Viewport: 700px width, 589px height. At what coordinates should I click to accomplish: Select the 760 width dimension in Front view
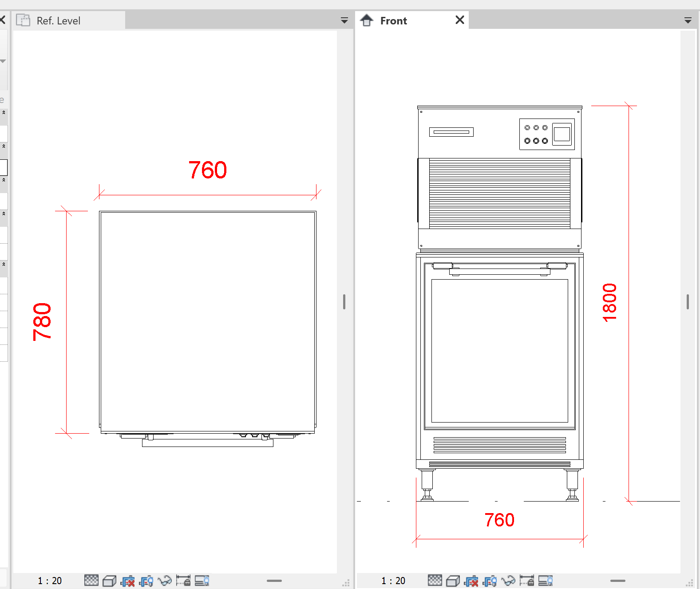pyautogui.click(x=499, y=520)
